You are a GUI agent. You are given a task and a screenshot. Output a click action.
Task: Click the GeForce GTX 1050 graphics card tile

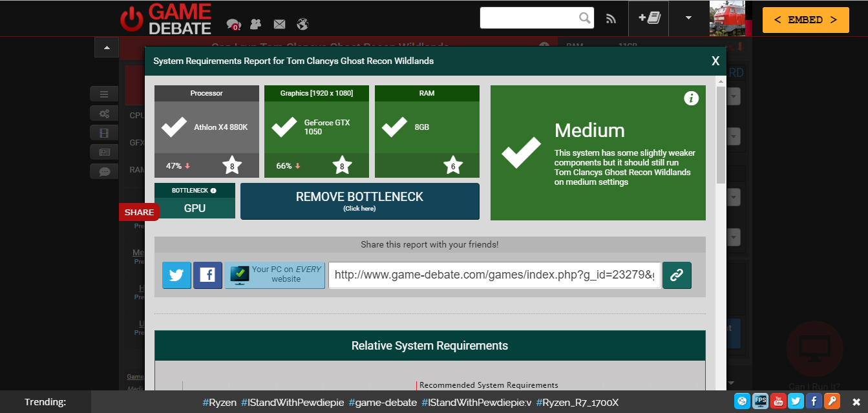coord(317,131)
